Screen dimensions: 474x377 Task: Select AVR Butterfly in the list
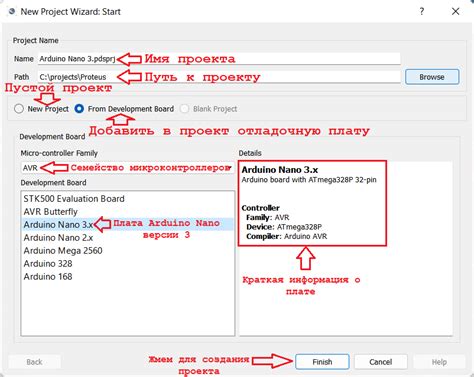click(x=127, y=212)
